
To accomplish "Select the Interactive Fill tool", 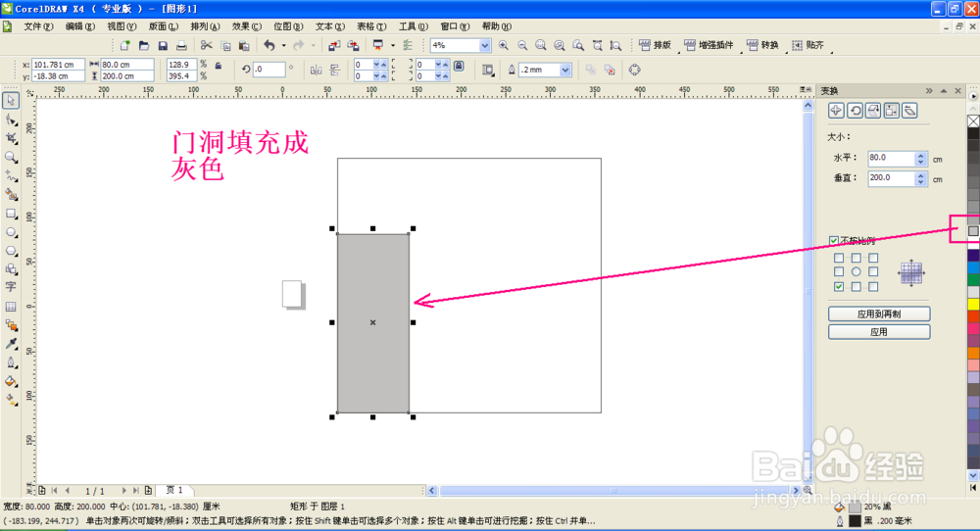I will click(x=11, y=400).
